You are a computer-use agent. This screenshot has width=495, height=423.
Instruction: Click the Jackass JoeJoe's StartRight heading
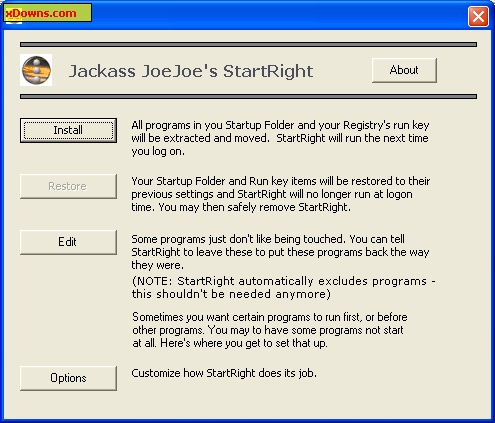coord(191,71)
